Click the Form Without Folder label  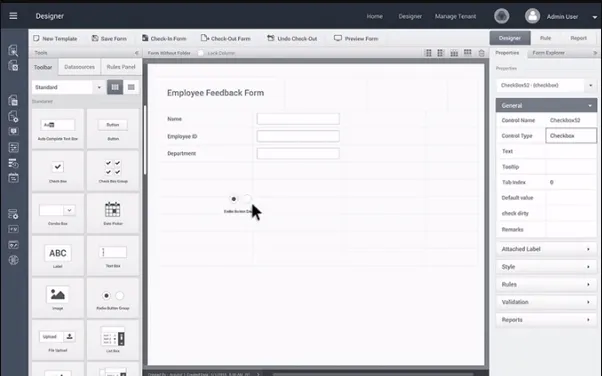[169, 53]
